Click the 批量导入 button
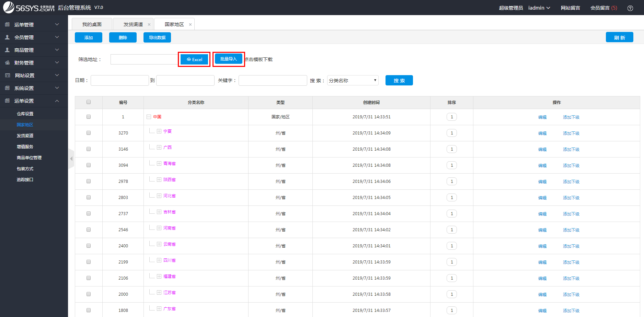 [x=228, y=59]
